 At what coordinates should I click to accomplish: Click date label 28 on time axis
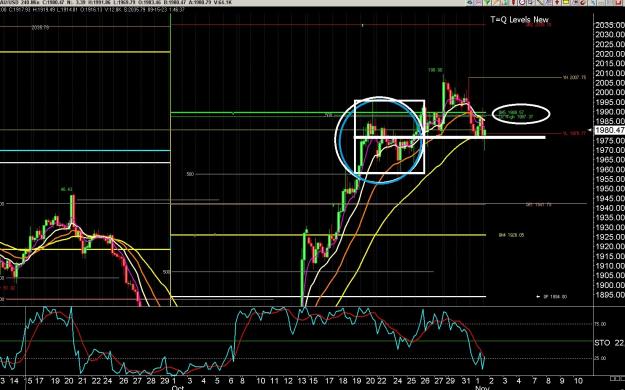pos(151,381)
